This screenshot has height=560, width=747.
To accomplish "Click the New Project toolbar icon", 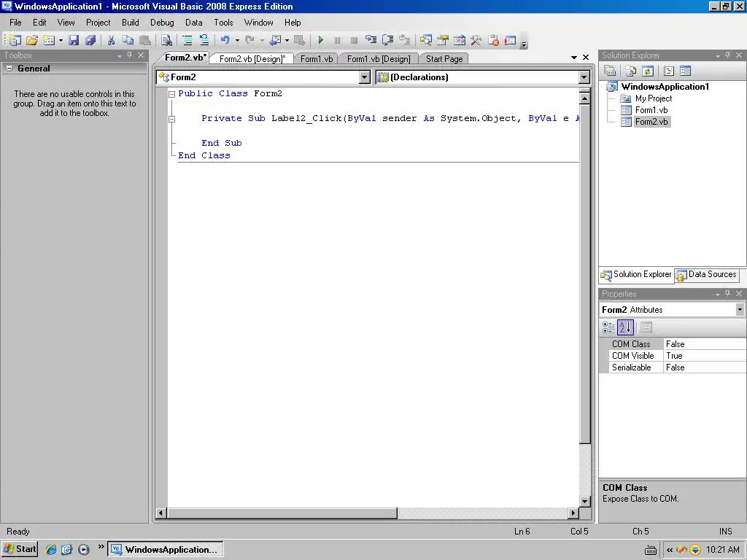I will 15,41.
